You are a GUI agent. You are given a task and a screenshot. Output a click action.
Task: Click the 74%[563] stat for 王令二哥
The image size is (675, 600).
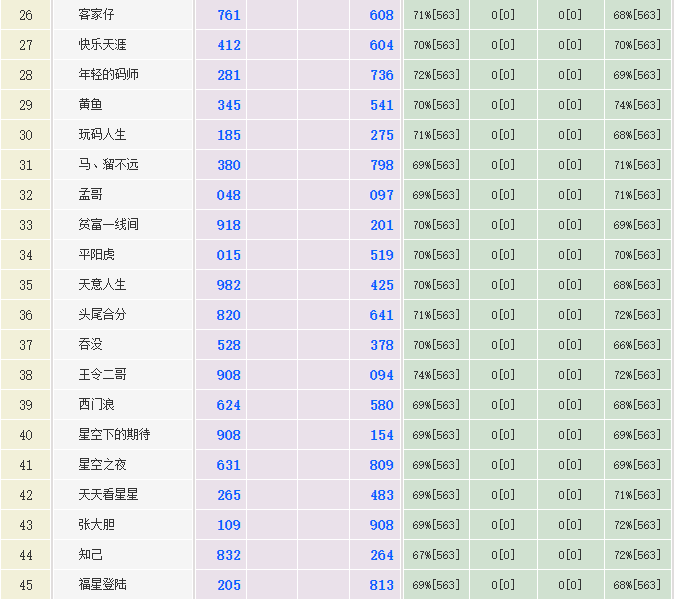click(x=436, y=375)
